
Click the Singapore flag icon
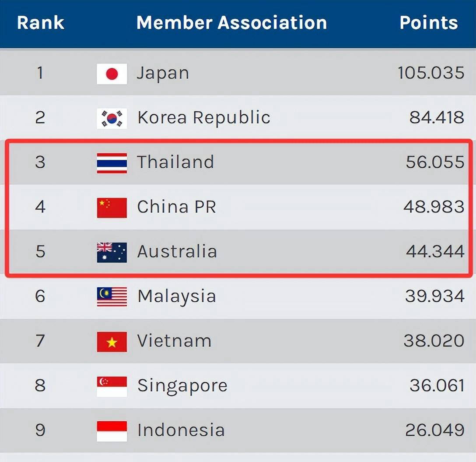point(112,386)
